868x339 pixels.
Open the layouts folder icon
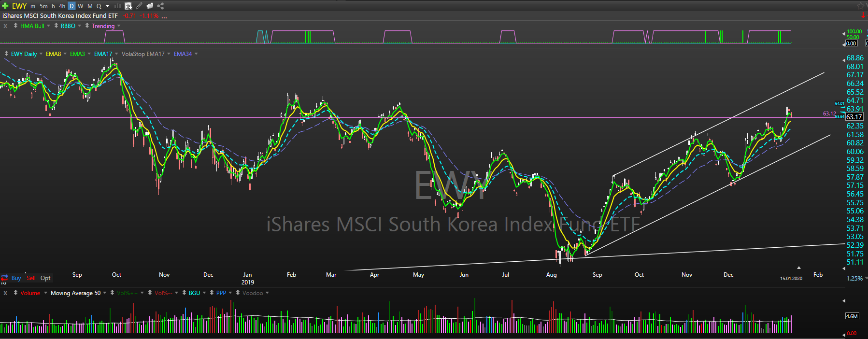[150, 6]
